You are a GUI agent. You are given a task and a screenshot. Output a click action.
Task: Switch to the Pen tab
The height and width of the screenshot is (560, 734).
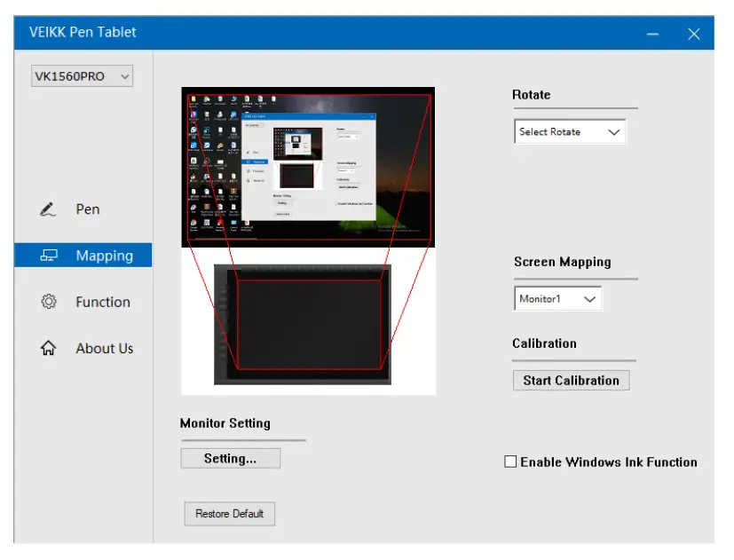87,209
